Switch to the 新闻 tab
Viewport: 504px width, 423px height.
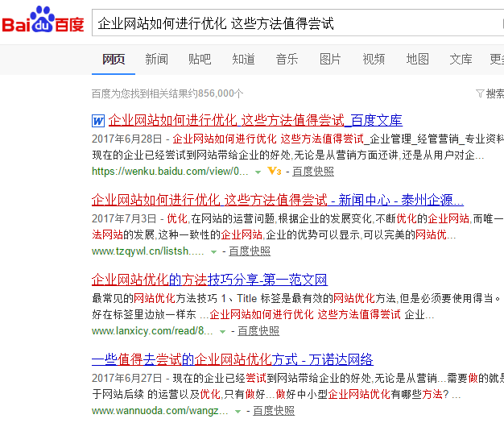[x=157, y=59]
